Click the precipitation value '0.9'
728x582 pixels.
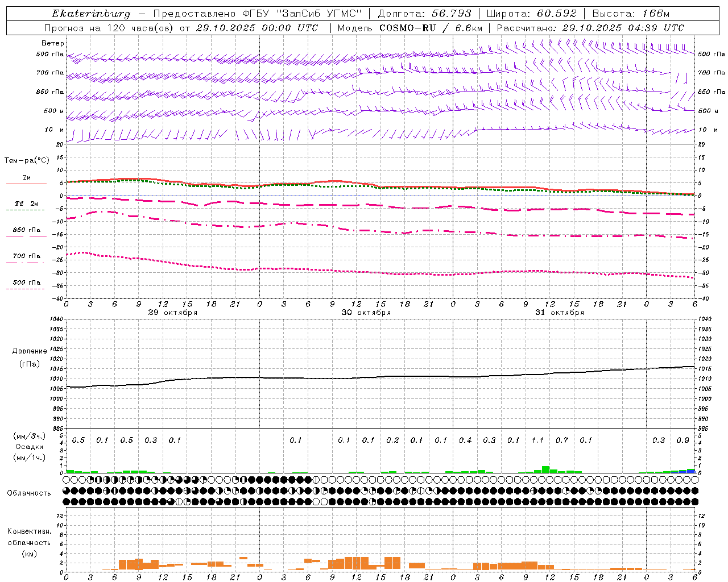click(683, 440)
